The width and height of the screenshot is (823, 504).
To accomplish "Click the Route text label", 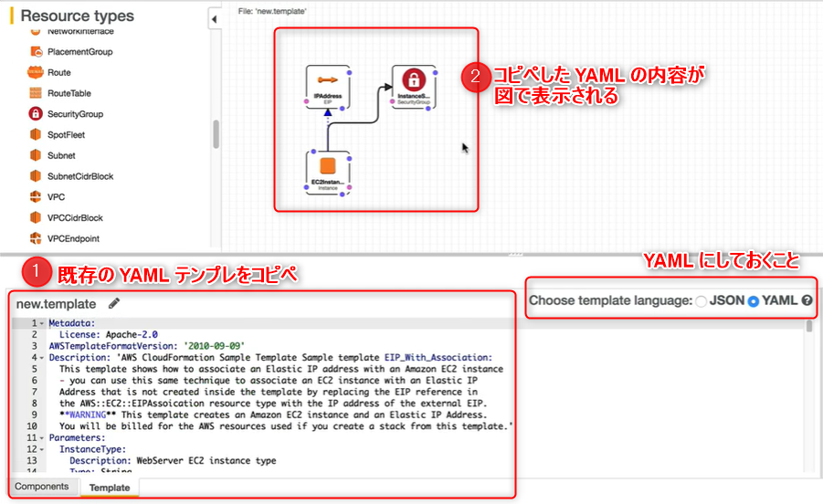I will point(58,72).
